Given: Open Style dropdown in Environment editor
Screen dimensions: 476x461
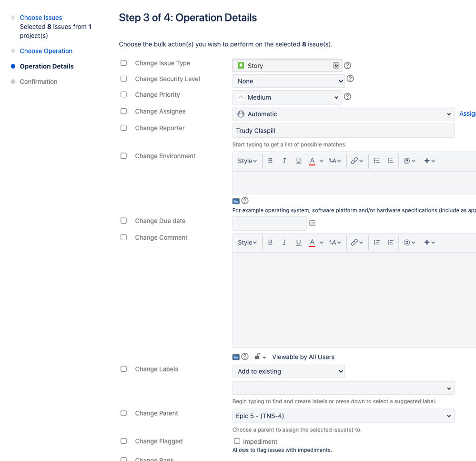Looking at the screenshot, I should click(247, 161).
